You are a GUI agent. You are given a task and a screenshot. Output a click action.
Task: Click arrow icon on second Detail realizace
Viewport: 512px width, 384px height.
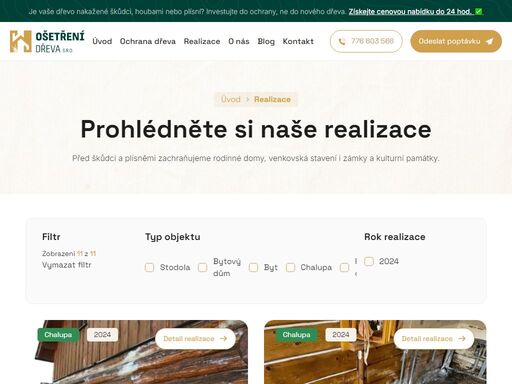462,339
